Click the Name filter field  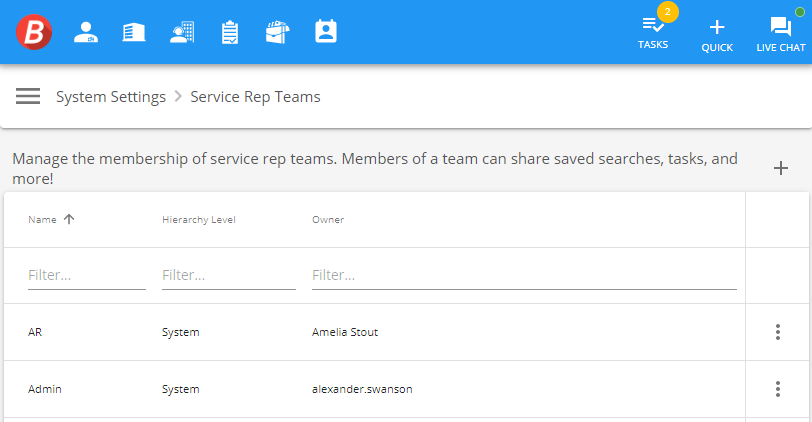point(86,274)
